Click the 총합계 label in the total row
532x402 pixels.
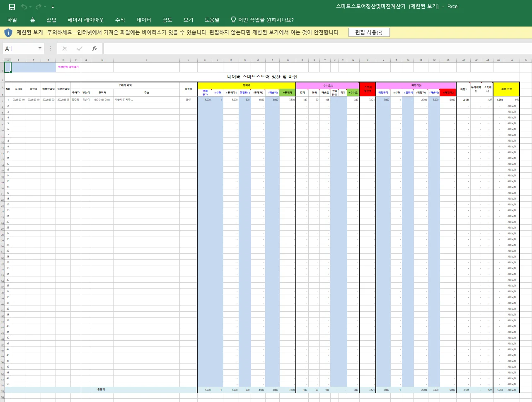(x=102, y=390)
